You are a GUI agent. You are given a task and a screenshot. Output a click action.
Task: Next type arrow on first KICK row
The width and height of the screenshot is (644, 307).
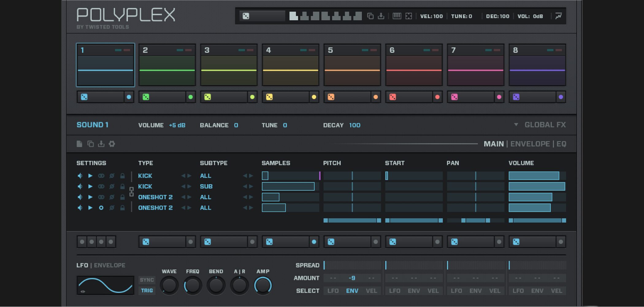189,176
